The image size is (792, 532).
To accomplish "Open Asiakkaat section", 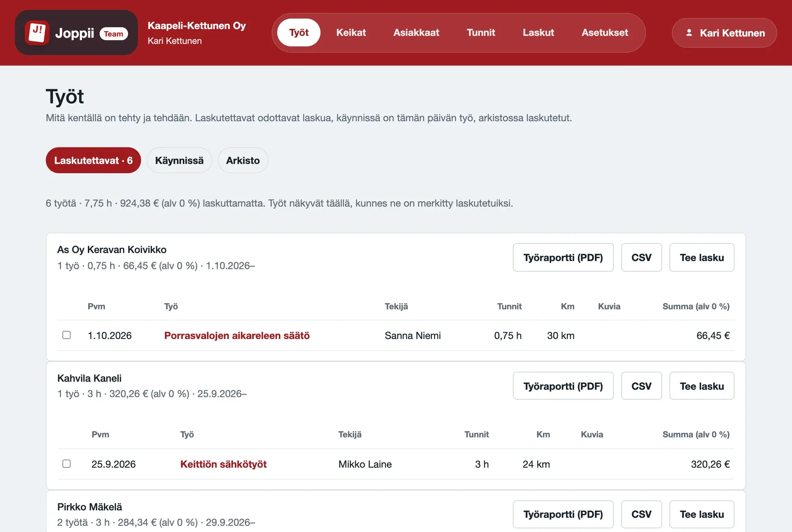I will (x=416, y=33).
